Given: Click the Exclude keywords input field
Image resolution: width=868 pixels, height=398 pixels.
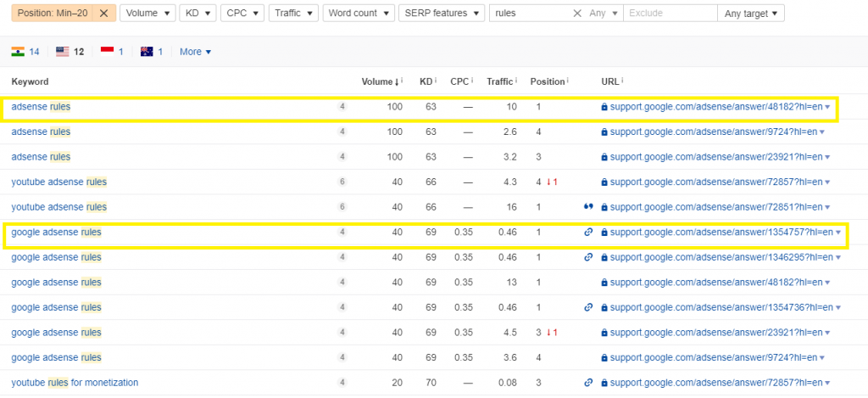Looking at the screenshot, I should (670, 14).
